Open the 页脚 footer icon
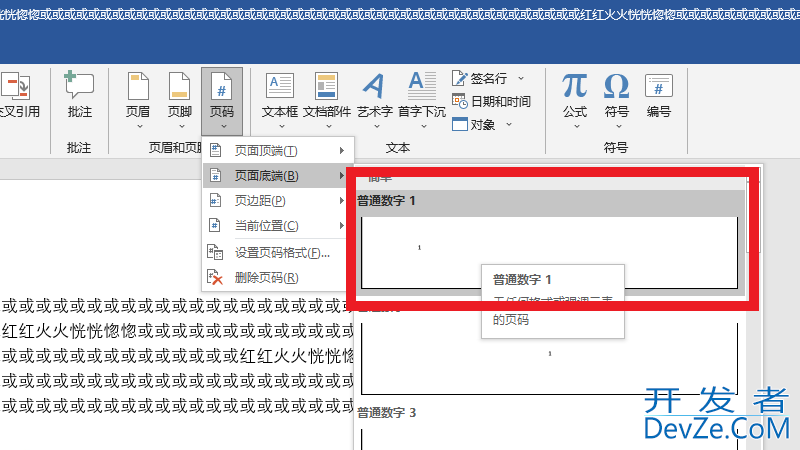The width and height of the screenshot is (800, 450). [180, 86]
